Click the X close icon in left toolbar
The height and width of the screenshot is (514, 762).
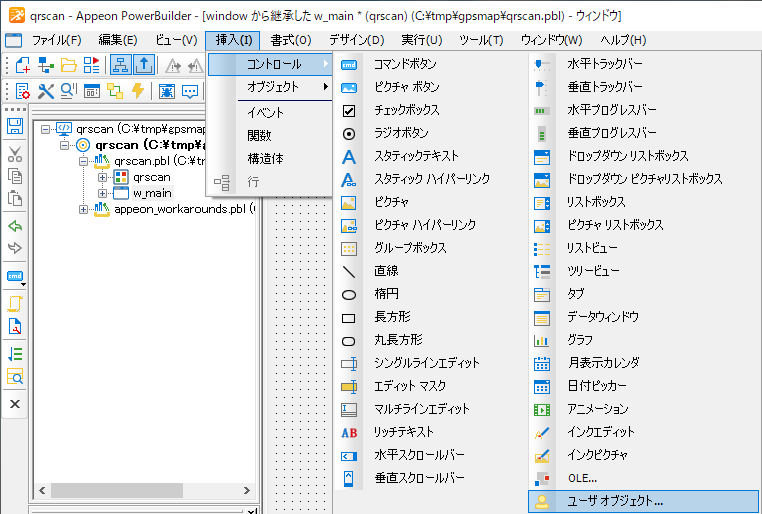pos(15,404)
